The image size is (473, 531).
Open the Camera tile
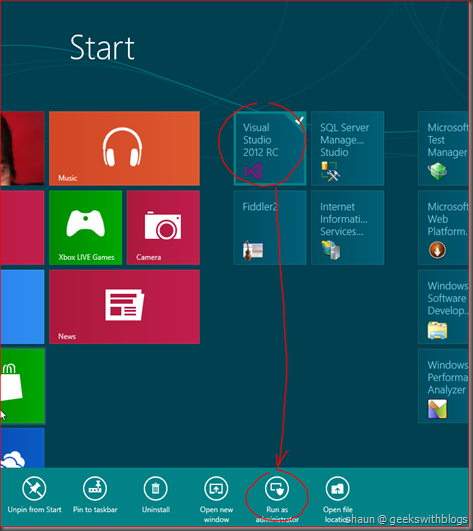click(163, 228)
